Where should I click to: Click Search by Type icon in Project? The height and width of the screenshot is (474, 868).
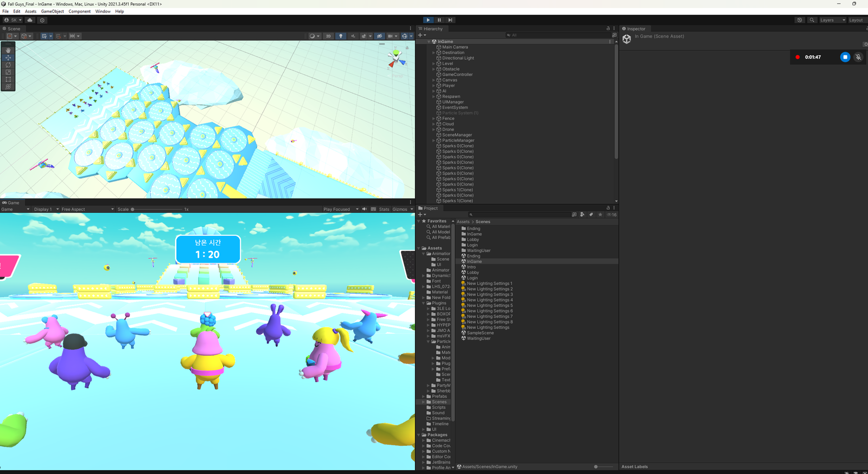pyautogui.click(x=583, y=215)
